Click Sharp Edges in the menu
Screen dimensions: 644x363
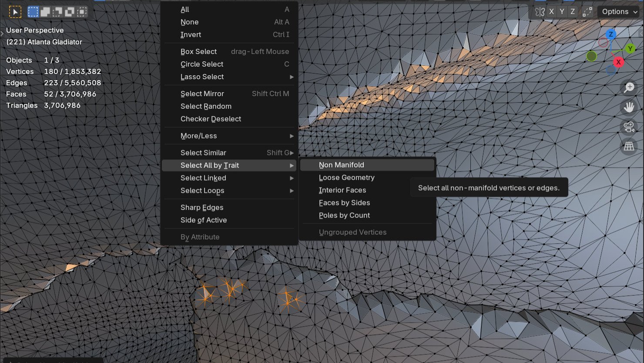click(x=202, y=207)
